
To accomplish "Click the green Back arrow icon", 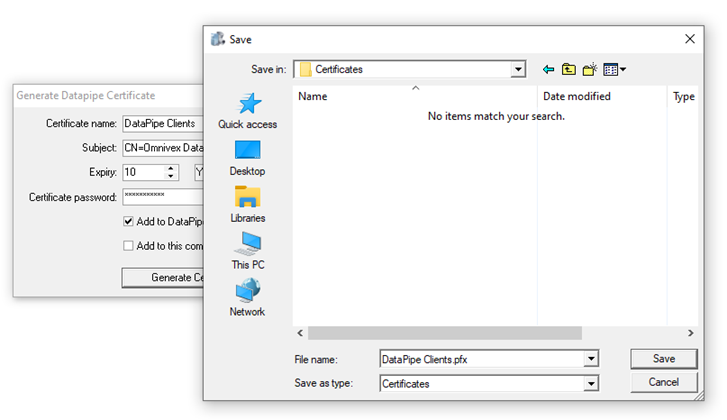I will [x=548, y=69].
